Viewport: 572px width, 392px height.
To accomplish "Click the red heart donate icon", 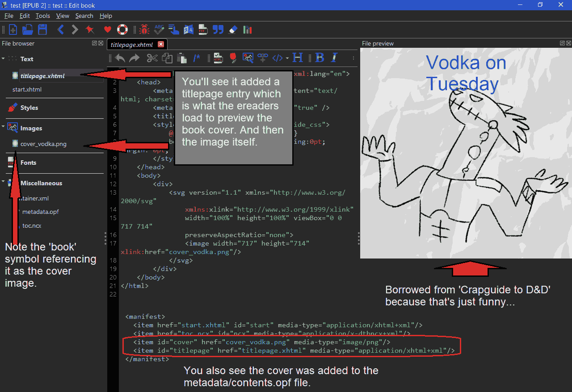I will [108, 30].
